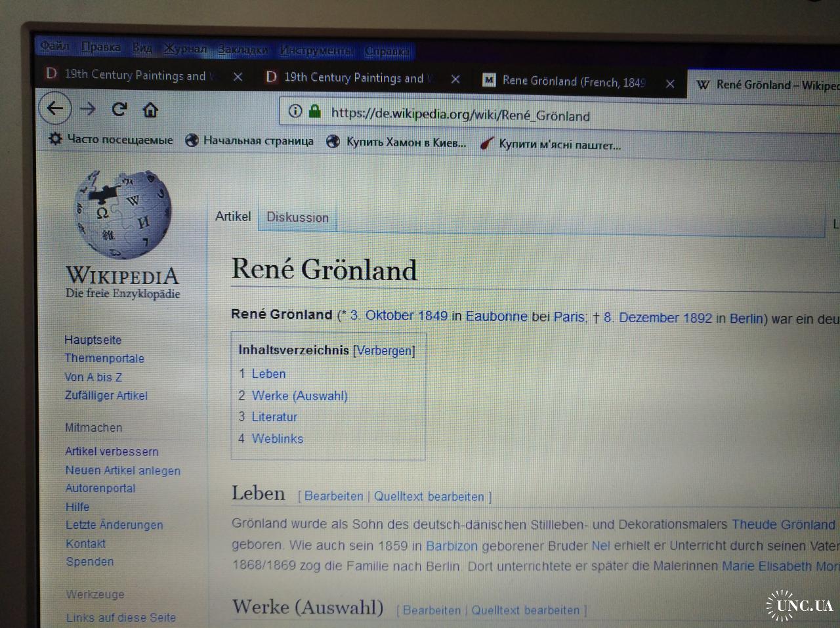Jump to section 1 Leben
Screen dimensions: 840x628
point(262,373)
